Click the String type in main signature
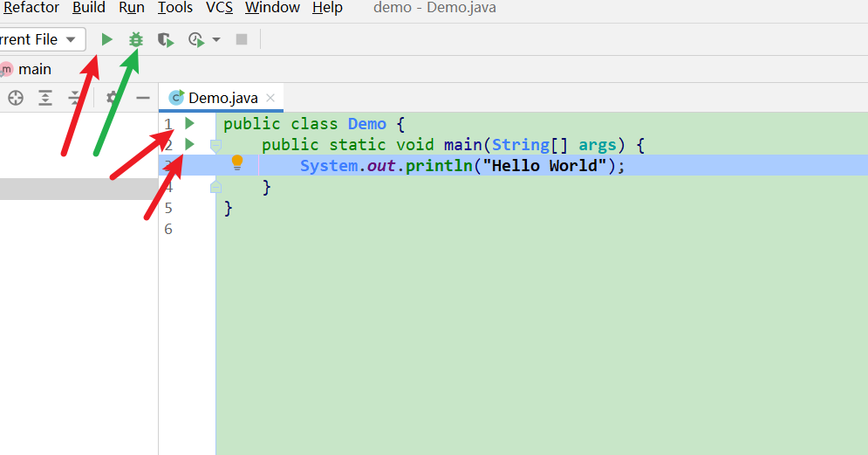The width and height of the screenshot is (868, 455). (x=520, y=145)
